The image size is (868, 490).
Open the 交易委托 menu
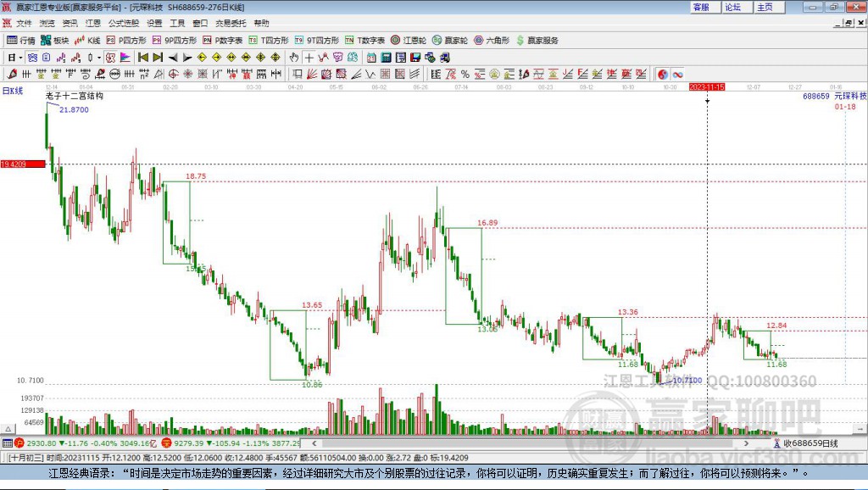pos(231,23)
